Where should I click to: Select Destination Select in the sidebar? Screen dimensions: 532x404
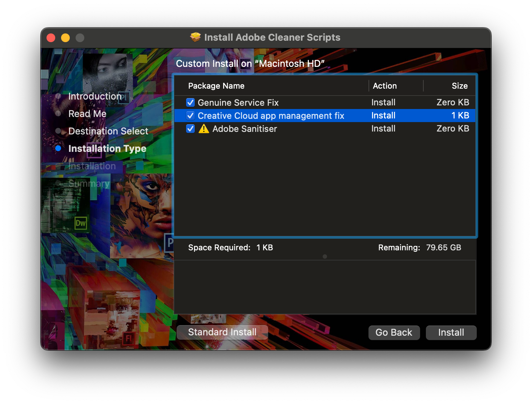click(108, 131)
